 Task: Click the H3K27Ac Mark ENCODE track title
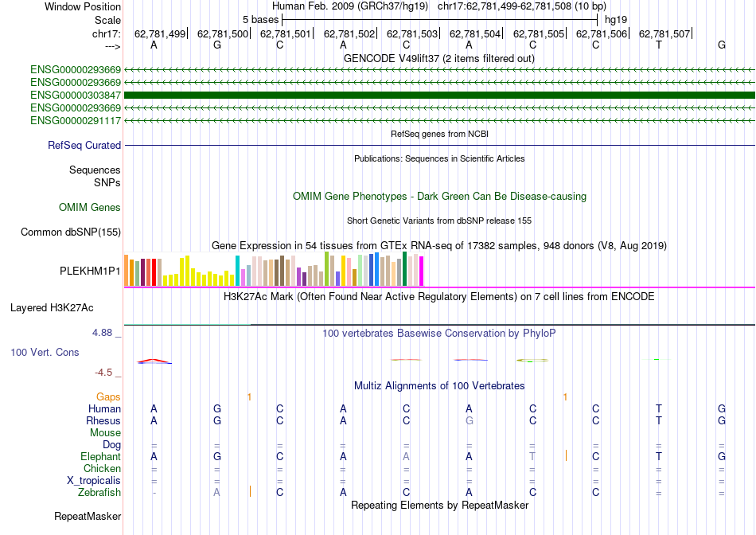(439, 297)
